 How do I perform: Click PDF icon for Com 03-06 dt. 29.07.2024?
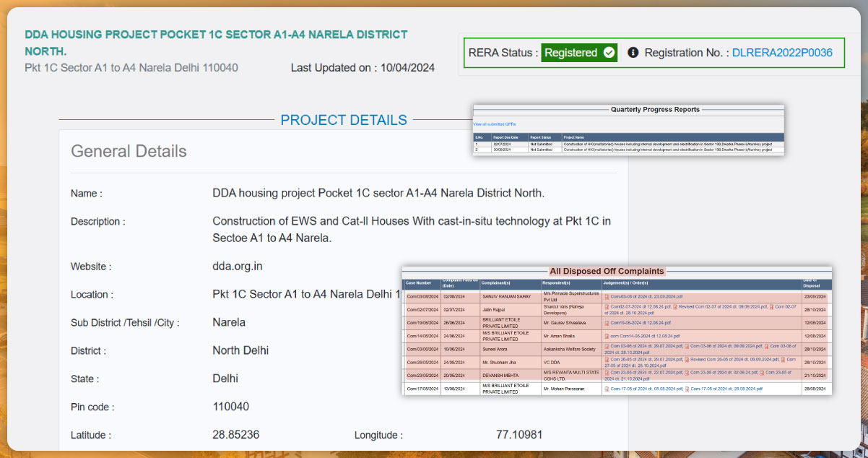pyautogui.click(x=607, y=346)
